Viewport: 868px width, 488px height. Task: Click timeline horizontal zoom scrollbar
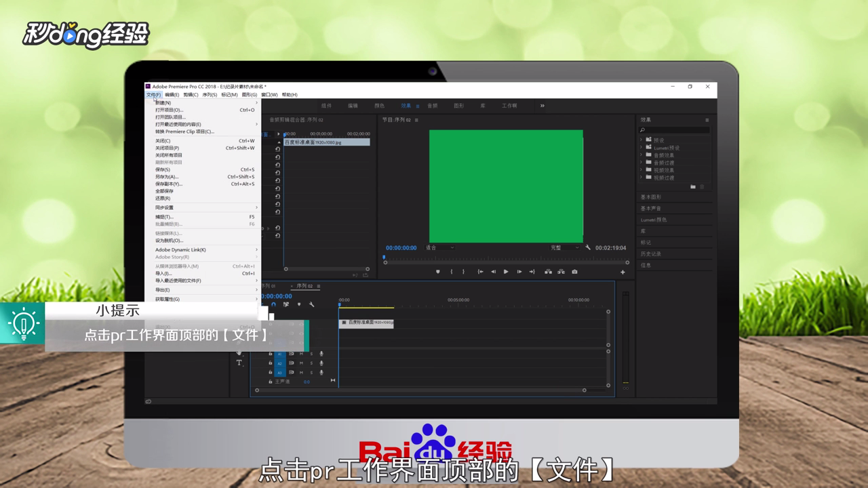tap(420, 390)
